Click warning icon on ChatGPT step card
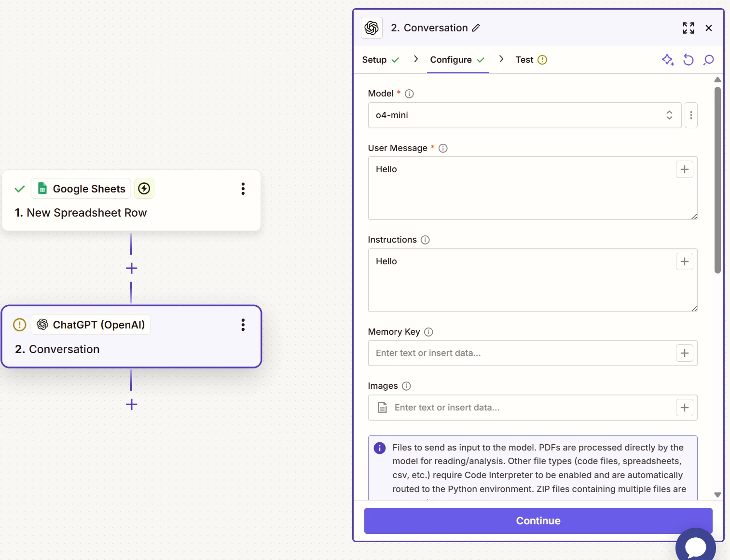This screenshot has width=730, height=560. [19, 325]
